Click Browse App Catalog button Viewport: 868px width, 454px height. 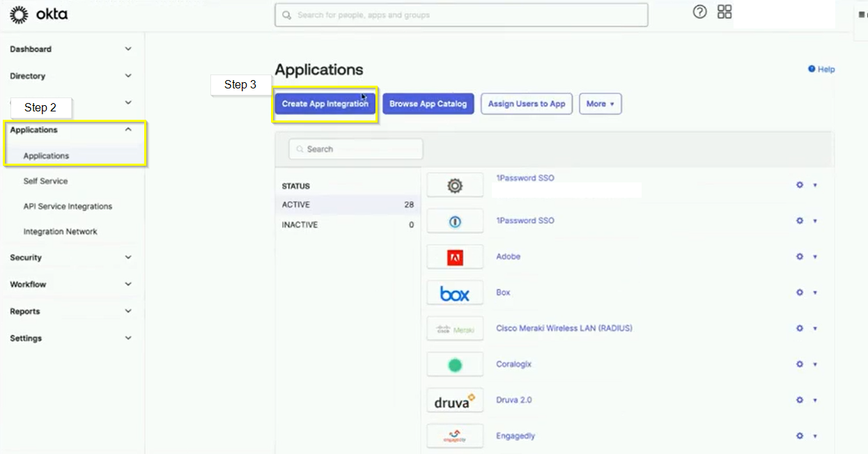[428, 104]
